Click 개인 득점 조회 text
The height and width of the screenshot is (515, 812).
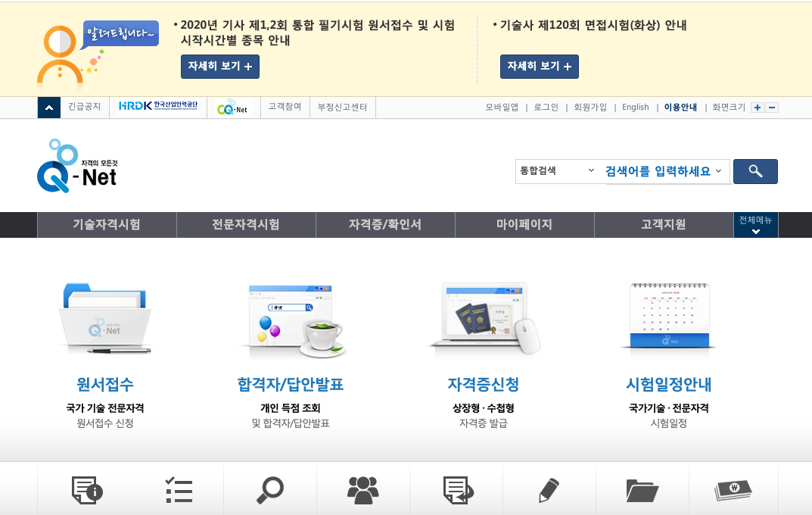[x=291, y=408]
